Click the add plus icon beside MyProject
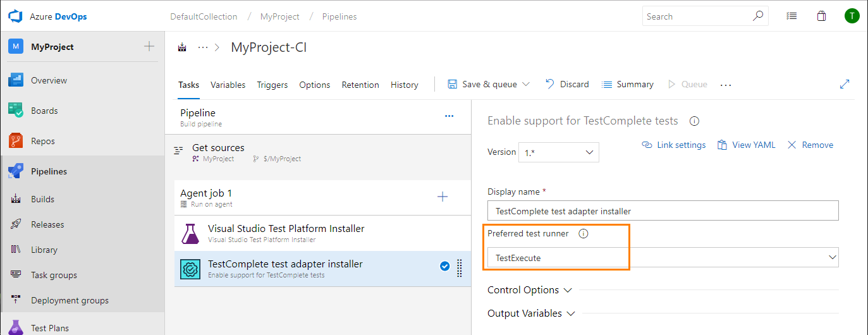This screenshot has height=335, width=868. tap(149, 46)
